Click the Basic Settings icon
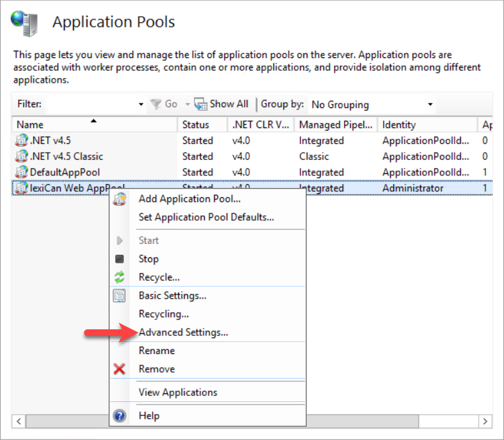Viewport: 504px width, 440px height. pos(120,296)
